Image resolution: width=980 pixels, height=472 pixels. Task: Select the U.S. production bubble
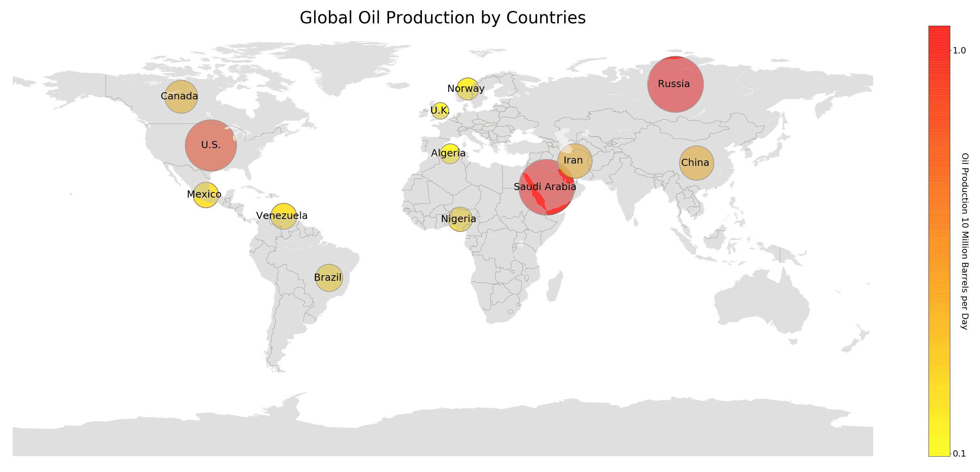pos(211,145)
